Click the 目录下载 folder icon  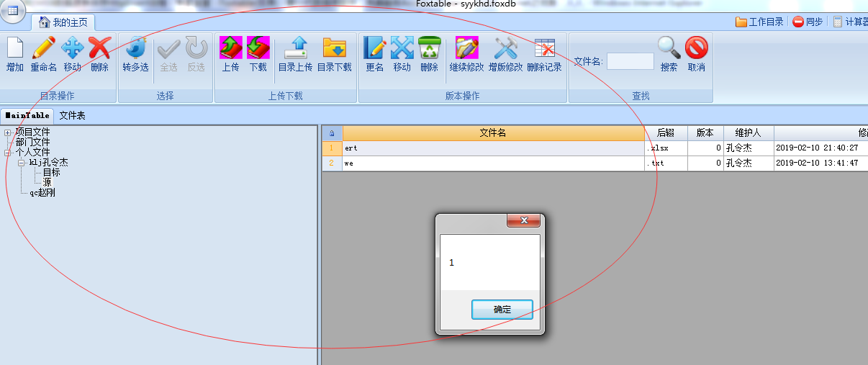(x=335, y=48)
